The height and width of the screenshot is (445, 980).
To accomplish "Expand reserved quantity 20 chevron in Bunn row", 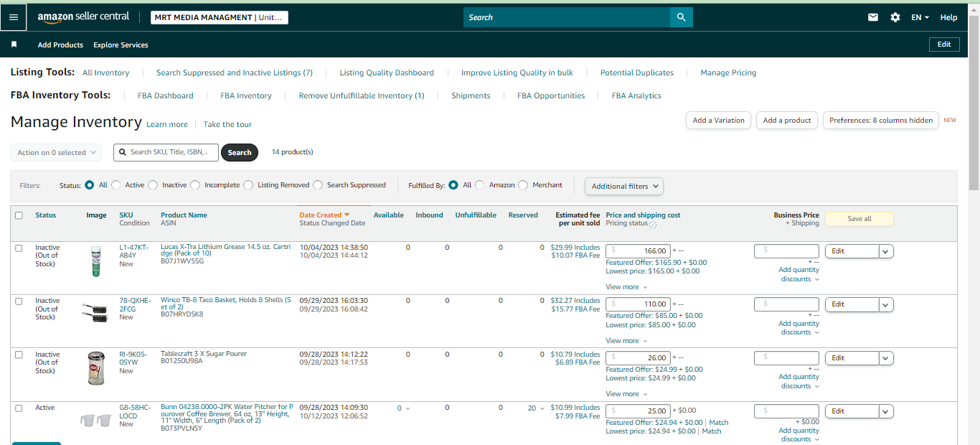I will (x=542, y=408).
